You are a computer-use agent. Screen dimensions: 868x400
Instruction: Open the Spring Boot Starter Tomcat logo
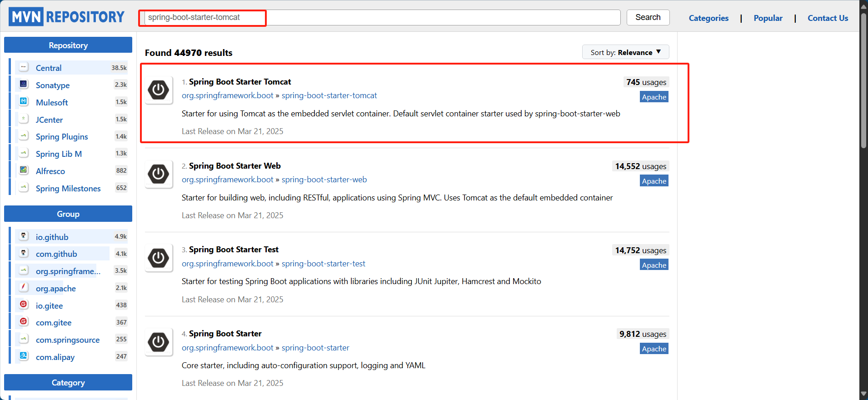click(159, 90)
